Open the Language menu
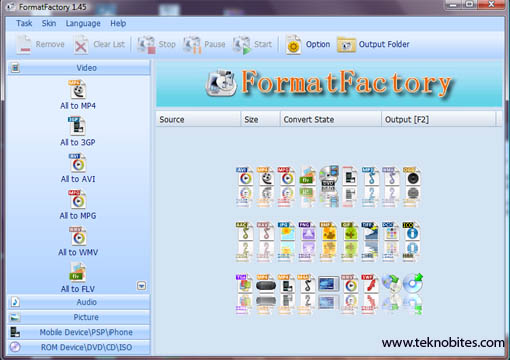This screenshot has width=510, height=360. (83, 23)
